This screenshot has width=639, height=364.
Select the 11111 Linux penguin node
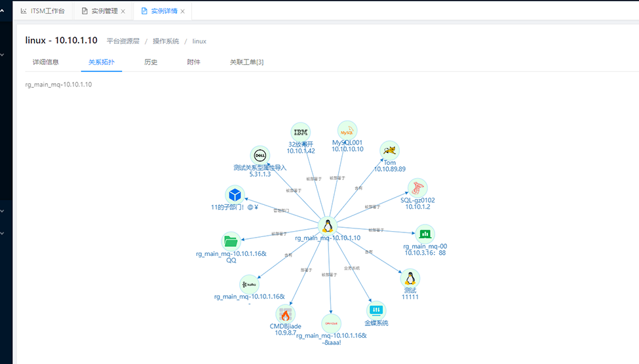pyautogui.click(x=410, y=278)
